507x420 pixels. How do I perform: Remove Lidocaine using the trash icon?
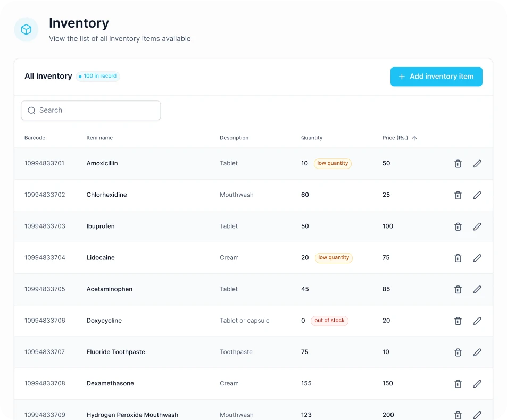click(x=458, y=258)
